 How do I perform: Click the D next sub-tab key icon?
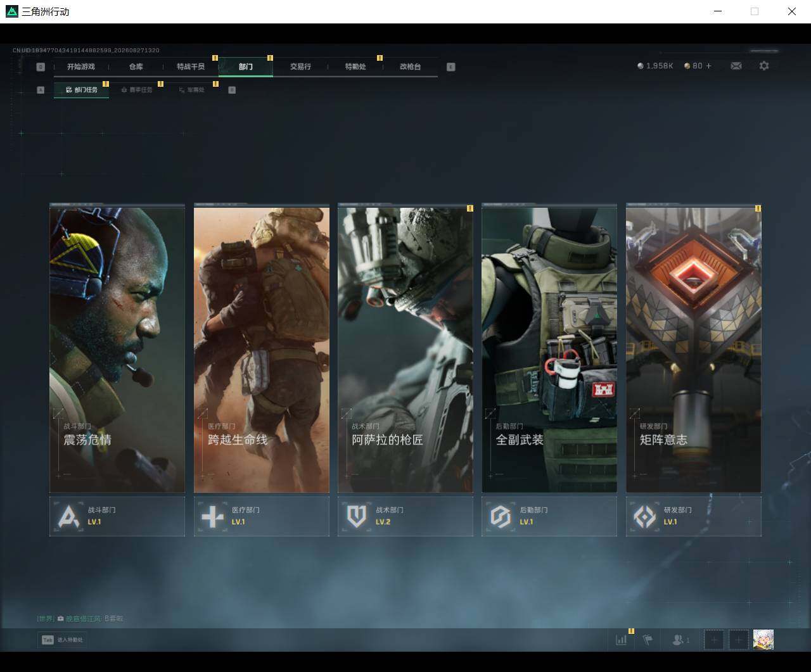(x=232, y=90)
